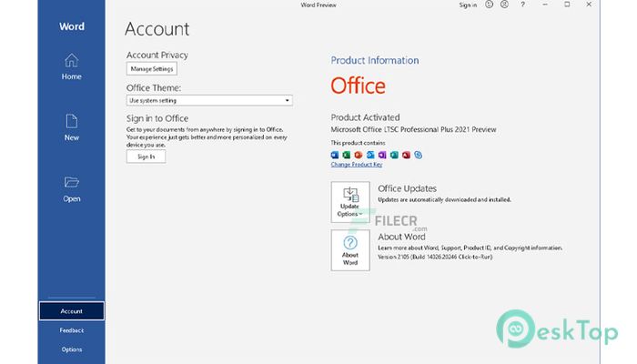Image resolution: width=637 pixels, height=364 pixels.
Task: Click the Change Product Key link
Action: 357,165
